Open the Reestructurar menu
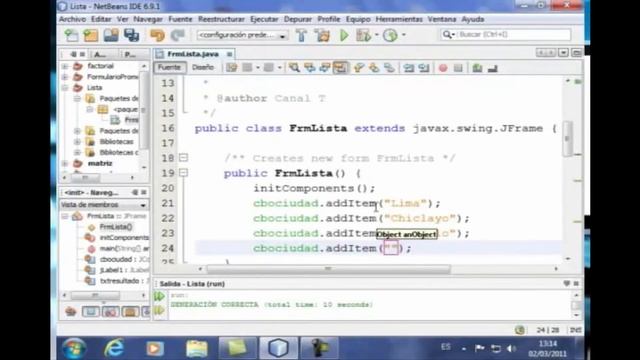The width and height of the screenshot is (640, 360). [221, 19]
